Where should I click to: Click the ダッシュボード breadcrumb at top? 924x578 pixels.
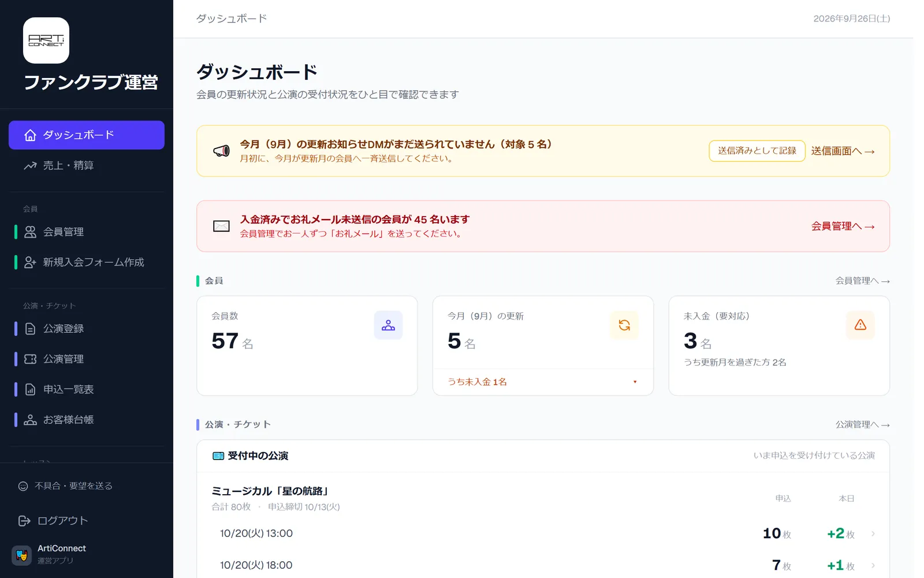232,18
